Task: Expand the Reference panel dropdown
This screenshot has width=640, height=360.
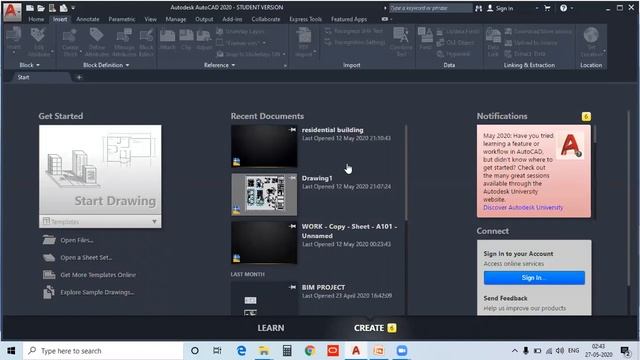Action: (x=219, y=65)
